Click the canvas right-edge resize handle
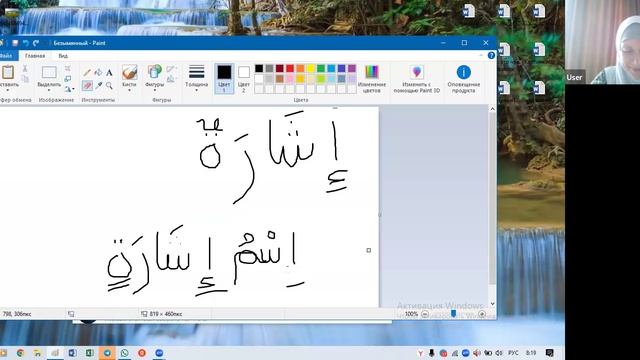640x360 pixels. coord(380,214)
